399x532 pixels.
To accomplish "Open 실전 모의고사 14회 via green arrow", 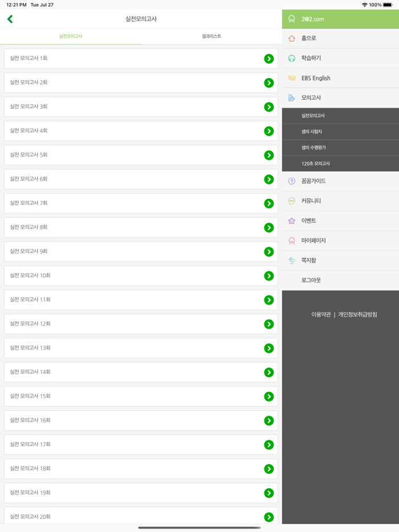I will [269, 372].
